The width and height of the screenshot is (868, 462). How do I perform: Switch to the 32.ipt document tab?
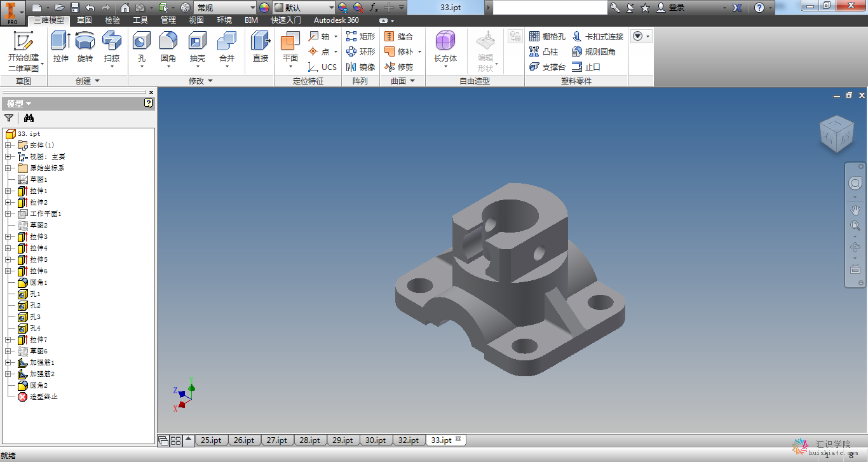409,440
